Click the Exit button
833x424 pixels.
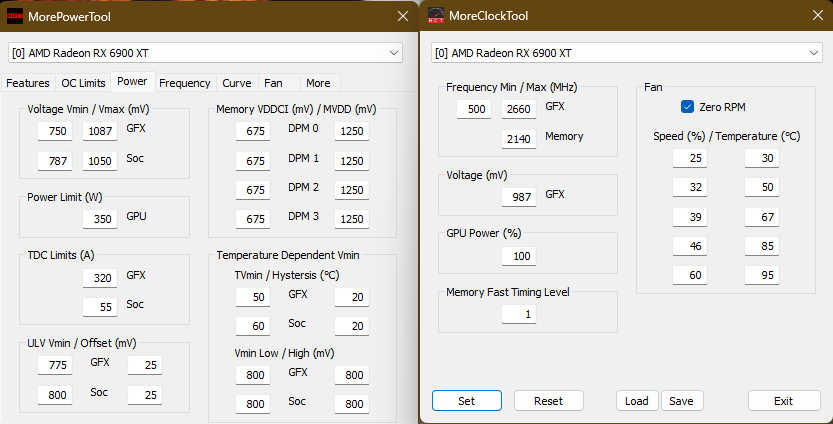coord(784,401)
